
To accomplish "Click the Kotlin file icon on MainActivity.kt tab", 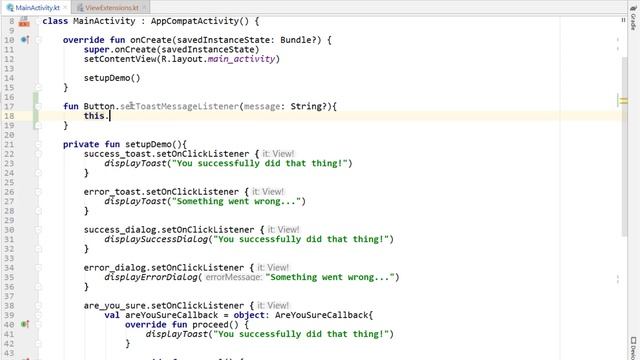I will click(10, 7).
